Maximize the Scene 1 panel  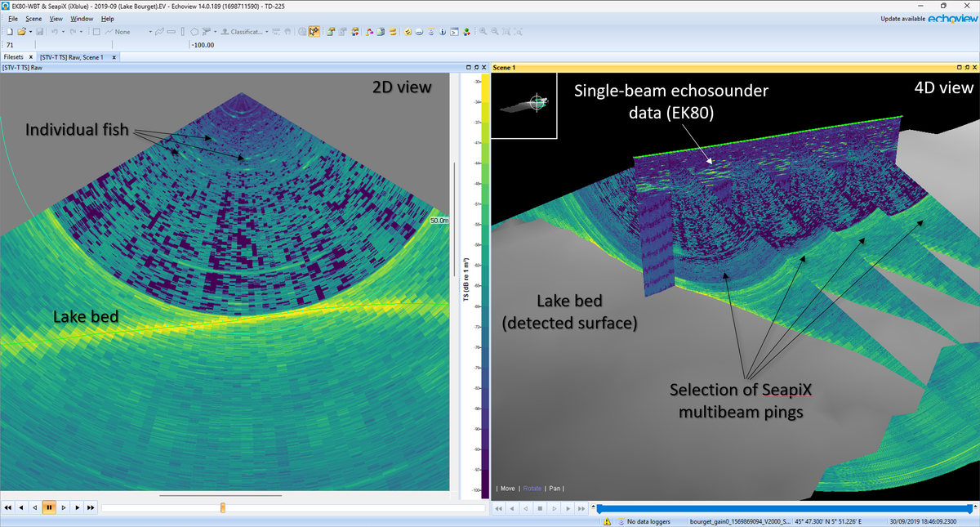pos(960,67)
